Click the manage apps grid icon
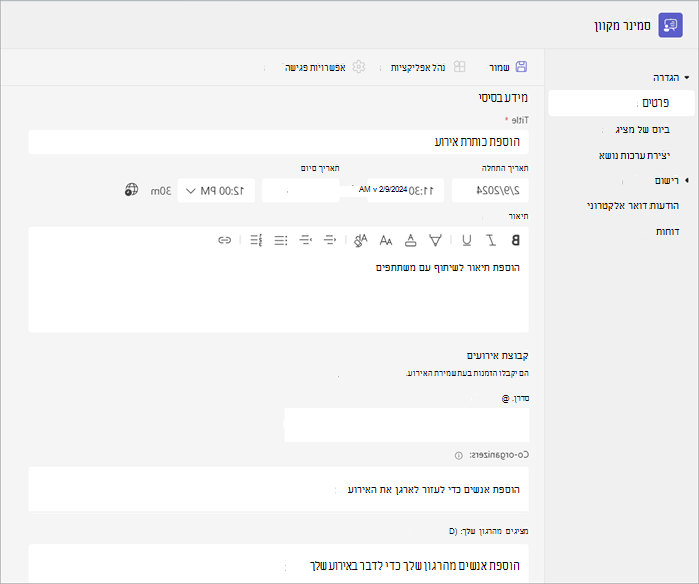 459,67
